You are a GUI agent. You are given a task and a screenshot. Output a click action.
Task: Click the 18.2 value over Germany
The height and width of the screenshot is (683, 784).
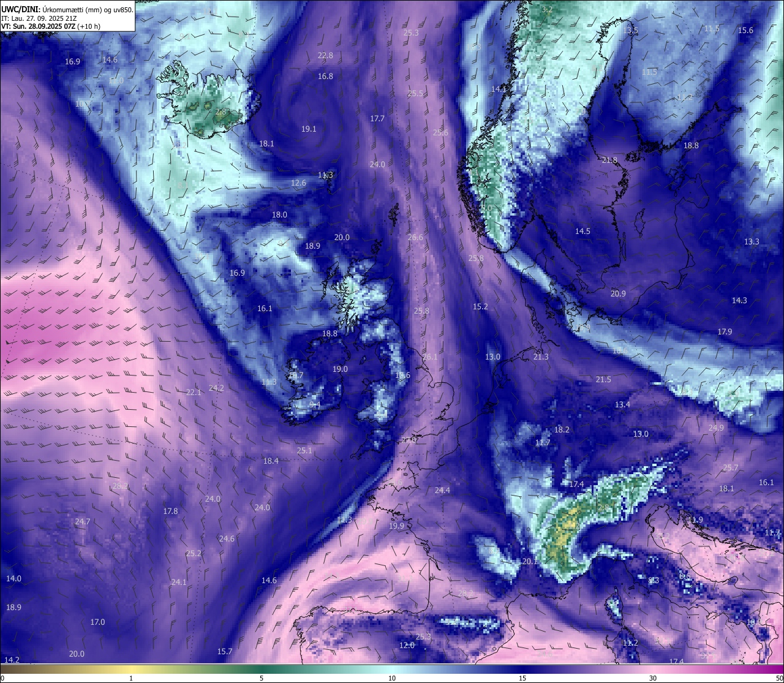(562, 429)
